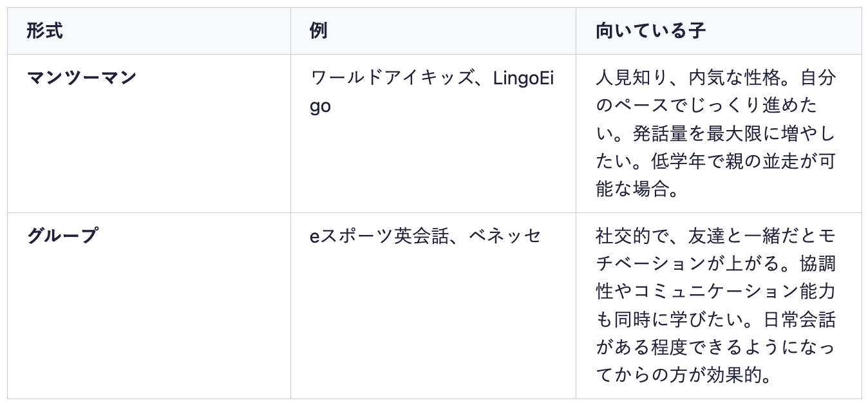Click the 例 column header
The width and height of the screenshot is (868, 403).
coord(318,31)
